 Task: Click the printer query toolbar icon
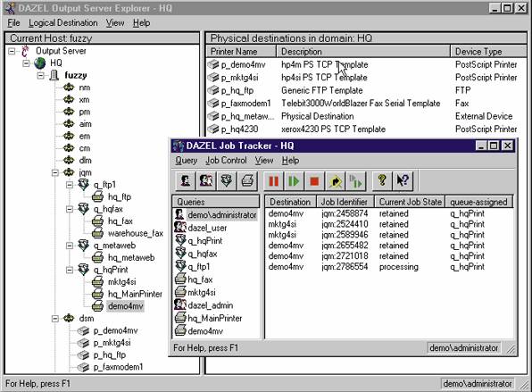[x=247, y=181]
